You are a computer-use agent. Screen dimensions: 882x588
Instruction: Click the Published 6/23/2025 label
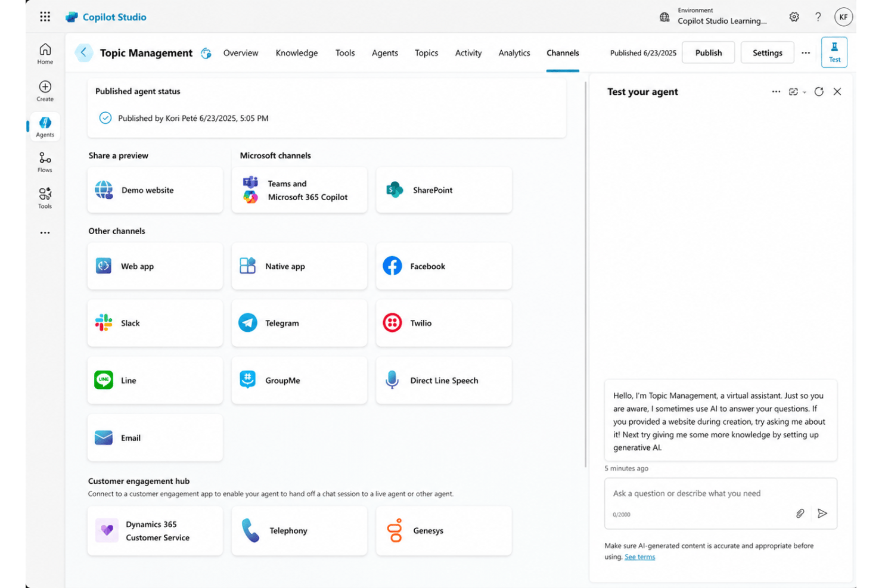tap(643, 53)
